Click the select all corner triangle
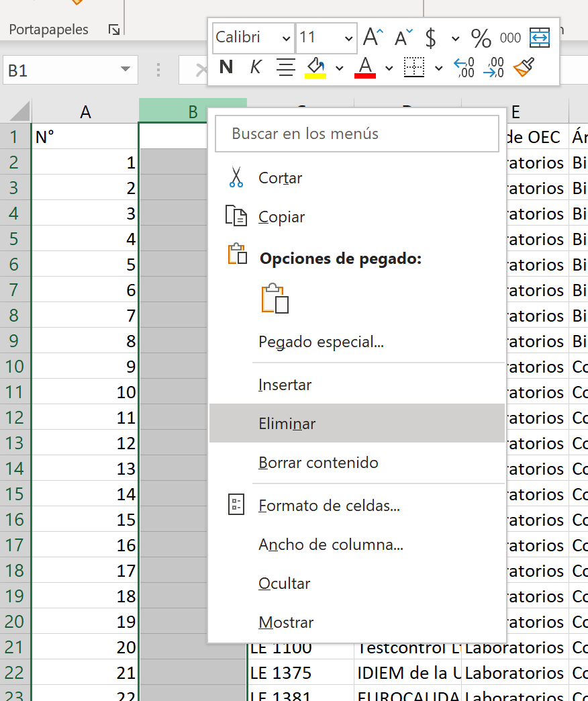Screen dimensions: 588x701 [19, 111]
